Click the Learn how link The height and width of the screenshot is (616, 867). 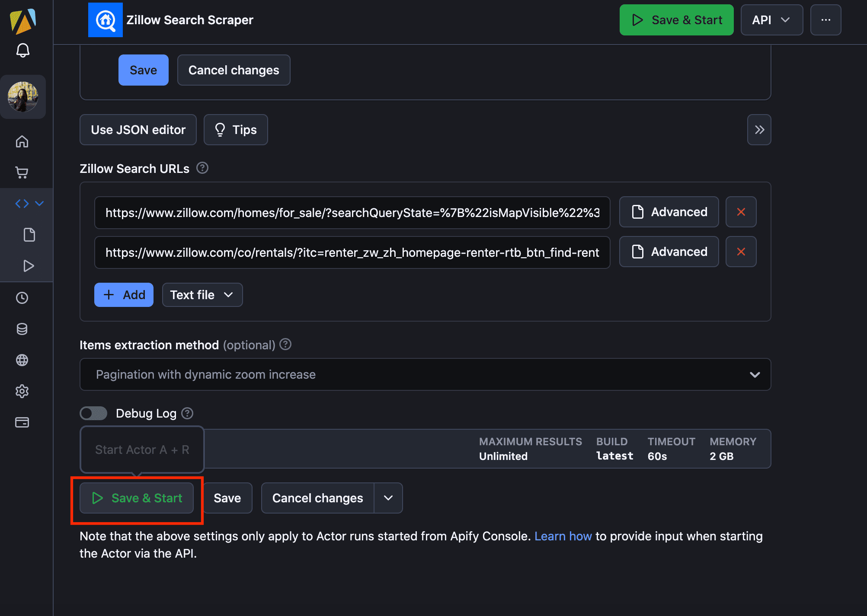click(x=563, y=536)
